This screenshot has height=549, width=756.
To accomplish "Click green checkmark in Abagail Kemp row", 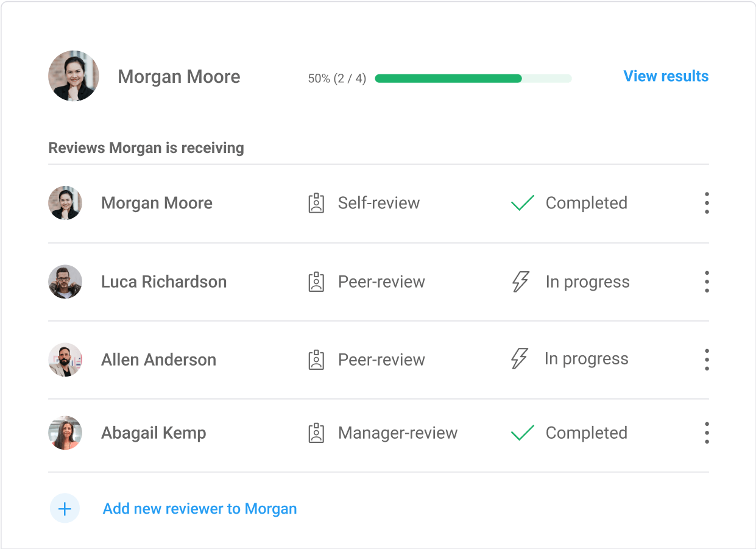I will click(x=522, y=433).
